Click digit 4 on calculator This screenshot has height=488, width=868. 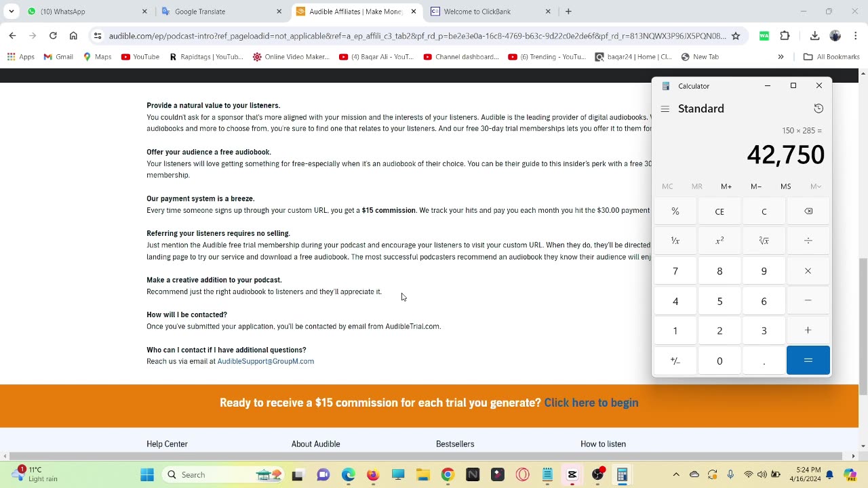point(675,301)
